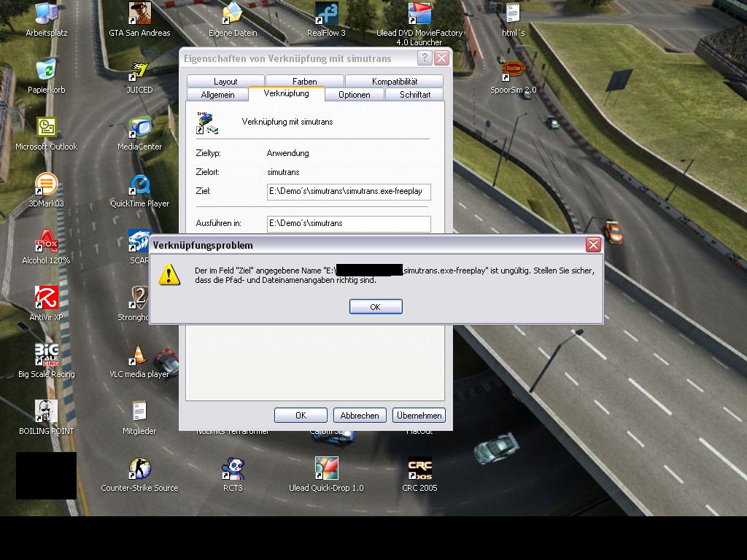Select the Papierkorb recycle bin icon
Image resolution: width=747 pixels, height=560 pixels.
coord(47,71)
